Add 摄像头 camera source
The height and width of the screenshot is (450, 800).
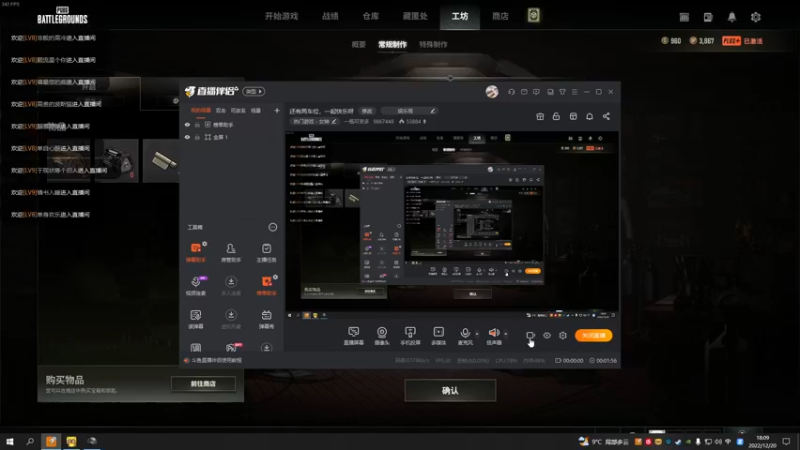[x=382, y=336]
